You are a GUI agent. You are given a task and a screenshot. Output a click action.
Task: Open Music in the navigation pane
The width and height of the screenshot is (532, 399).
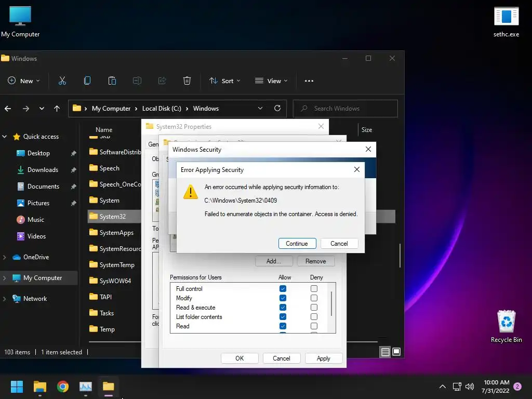[36, 220]
